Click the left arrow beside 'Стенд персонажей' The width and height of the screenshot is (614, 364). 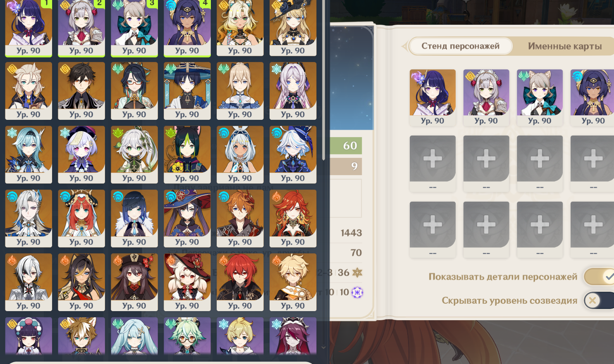404,46
